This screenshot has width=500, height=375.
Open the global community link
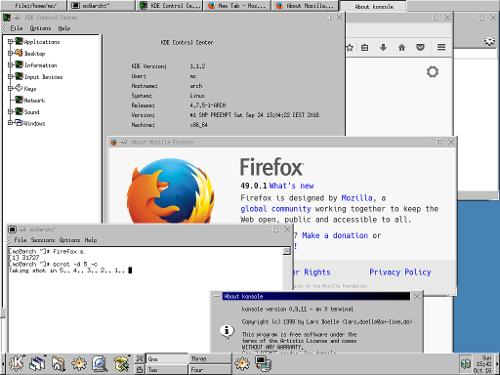point(275,209)
